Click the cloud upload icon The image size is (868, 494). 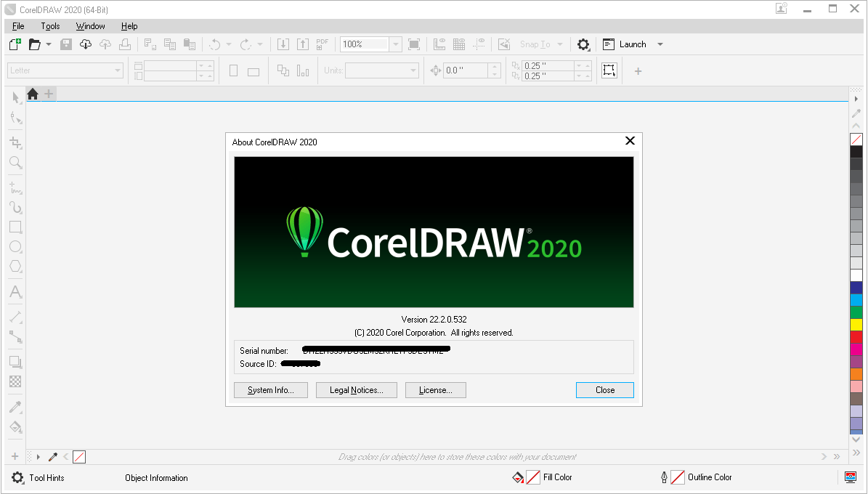point(105,44)
